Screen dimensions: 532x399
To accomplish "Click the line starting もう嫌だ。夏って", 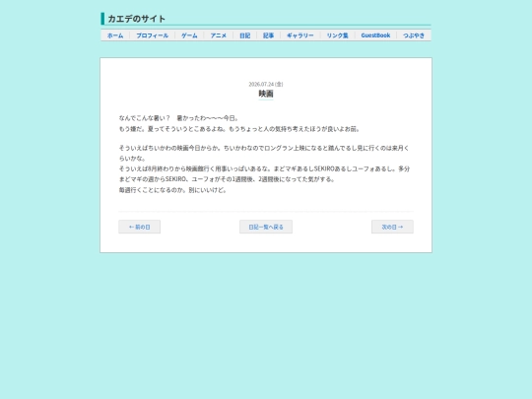I will [239, 129].
